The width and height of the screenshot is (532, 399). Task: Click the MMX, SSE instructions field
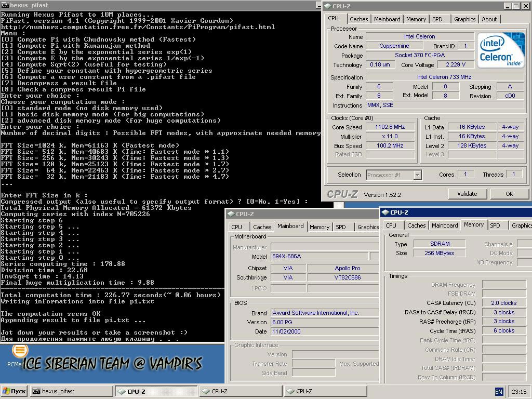click(445, 105)
